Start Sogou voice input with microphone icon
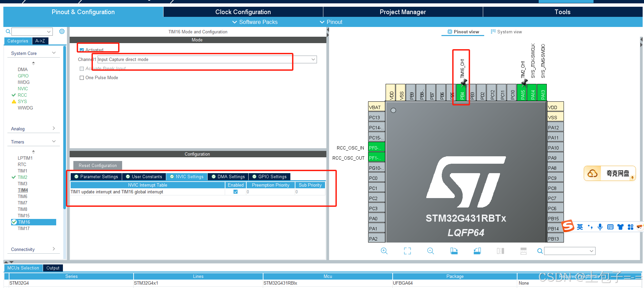The width and height of the screenshot is (644, 288). (600, 227)
